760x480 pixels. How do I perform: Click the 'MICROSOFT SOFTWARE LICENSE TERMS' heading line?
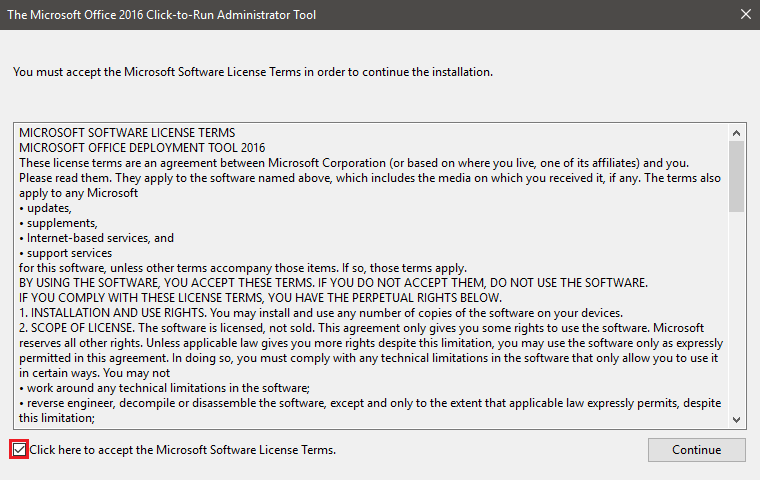[x=127, y=133]
